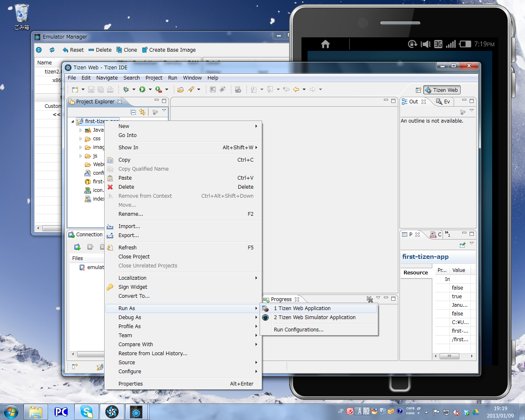
Task: Click the External Tools run icon
Action: tap(159, 89)
